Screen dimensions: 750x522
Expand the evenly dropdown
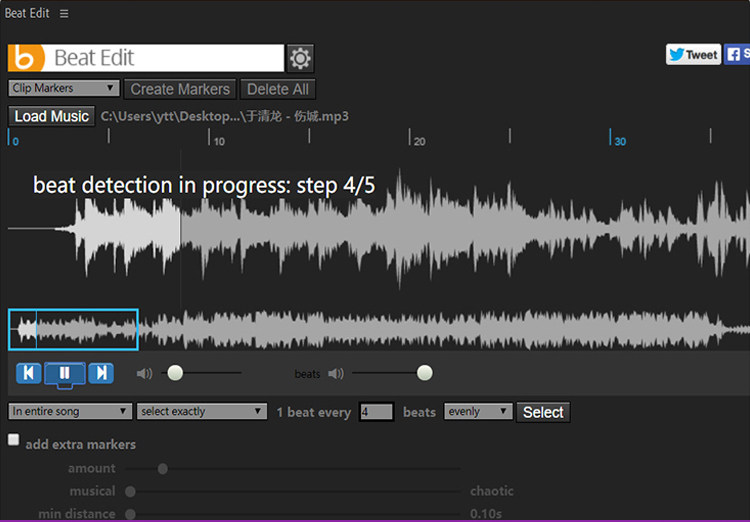point(478,412)
